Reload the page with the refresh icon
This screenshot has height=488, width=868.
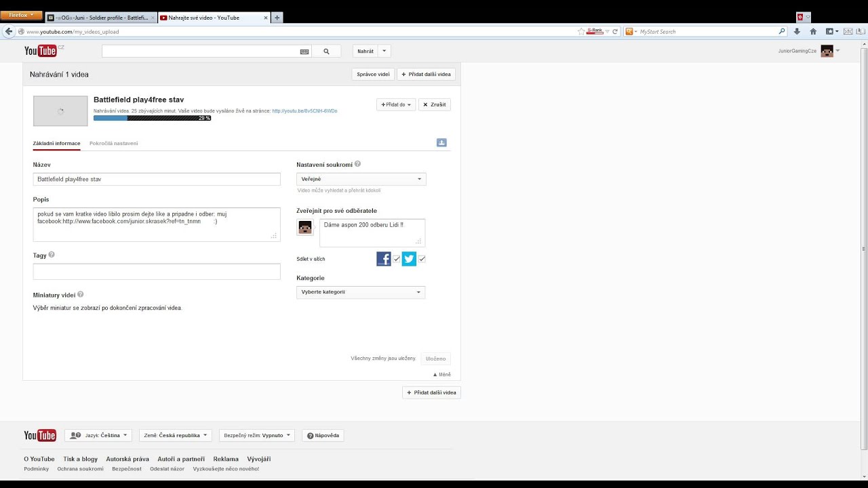tap(615, 31)
